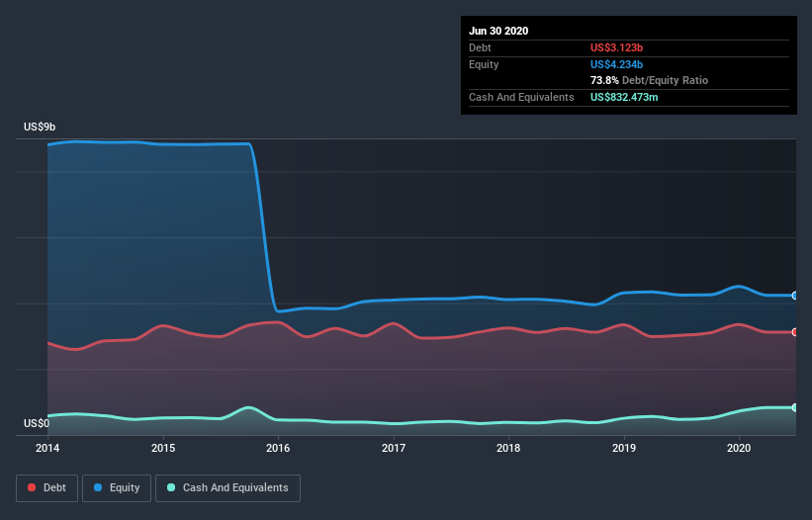Click the 73.8% Debt/Equity Ratio text
The image size is (812, 520).
coord(650,81)
